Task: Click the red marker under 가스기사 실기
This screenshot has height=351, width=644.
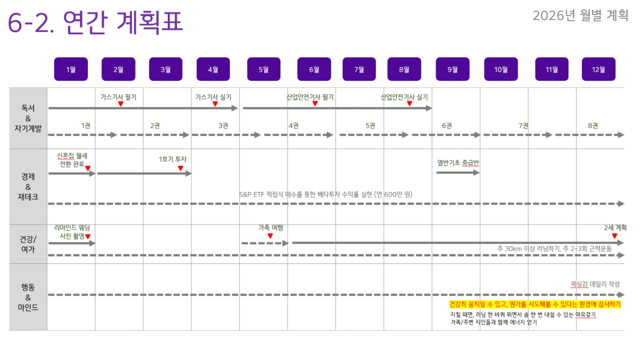Action: pyautogui.click(x=215, y=104)
